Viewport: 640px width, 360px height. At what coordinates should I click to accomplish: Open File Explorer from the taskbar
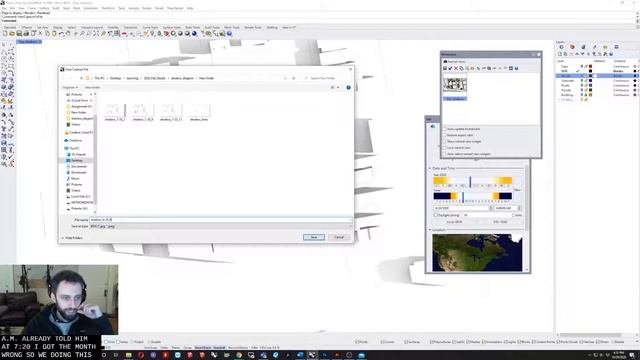[x=129, y=355]
